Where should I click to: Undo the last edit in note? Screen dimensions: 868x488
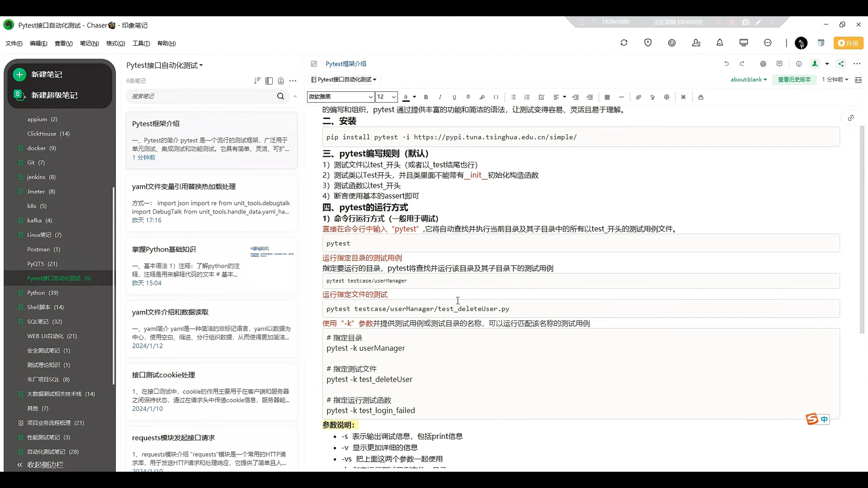tap(726, 64)
